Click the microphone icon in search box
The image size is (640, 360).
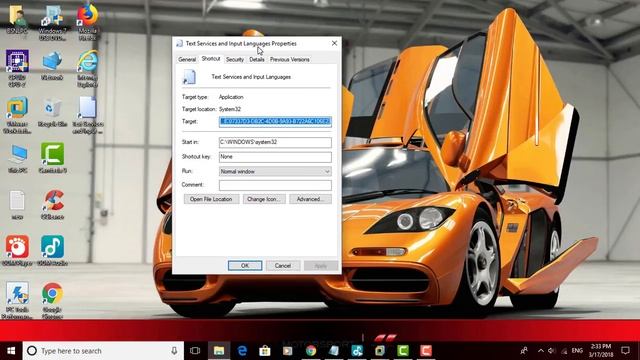[x=174, y=351]
